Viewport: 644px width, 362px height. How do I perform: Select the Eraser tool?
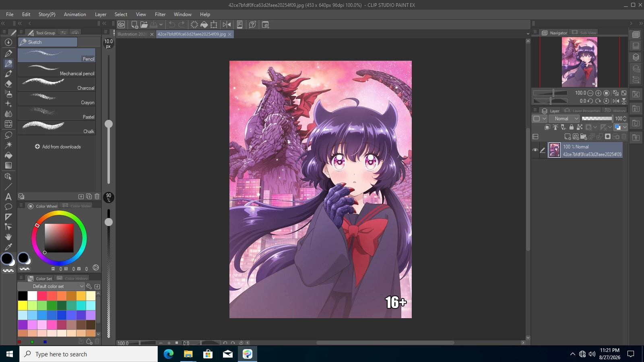8,84
